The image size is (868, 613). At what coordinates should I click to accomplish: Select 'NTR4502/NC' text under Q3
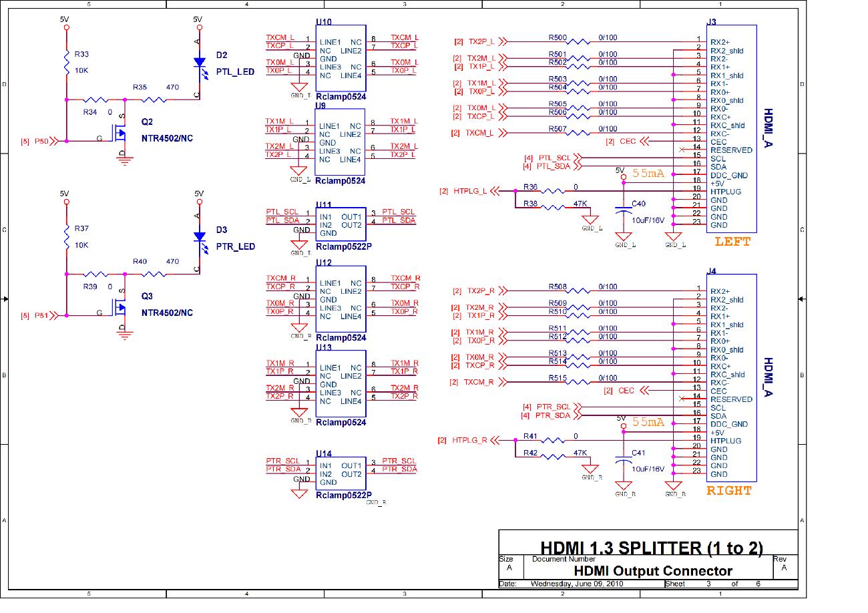pyautogui.click(x=167, y=313)
